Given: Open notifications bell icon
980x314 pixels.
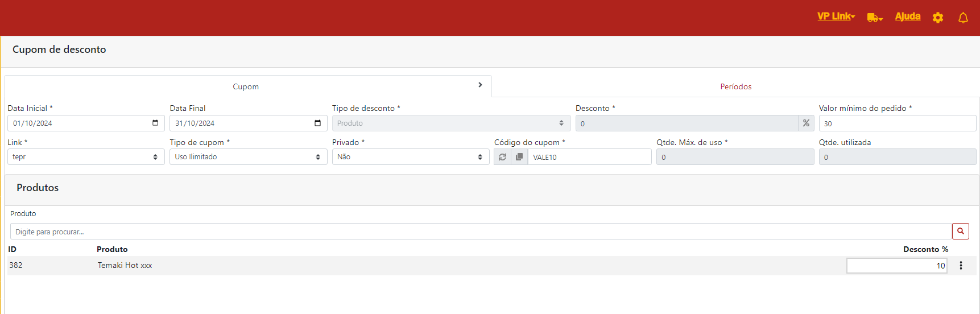Looking at the screenshot, I should coord(963,18).
